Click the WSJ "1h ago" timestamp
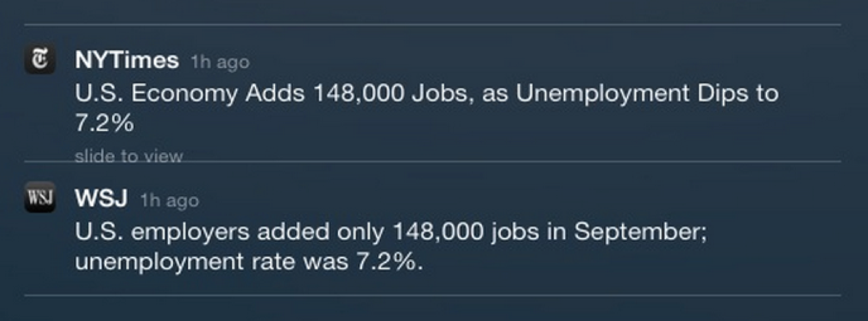868x321 pixels. pos(169,200)
